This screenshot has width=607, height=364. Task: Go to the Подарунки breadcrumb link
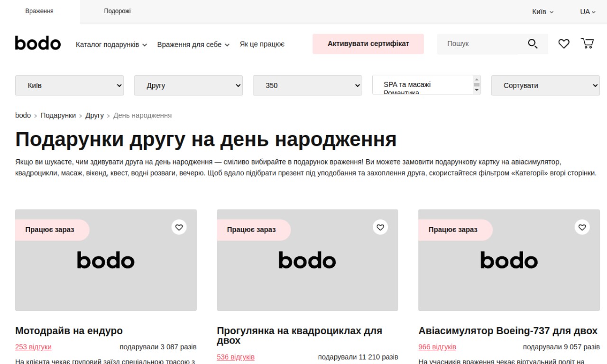[x=58, y=115]
